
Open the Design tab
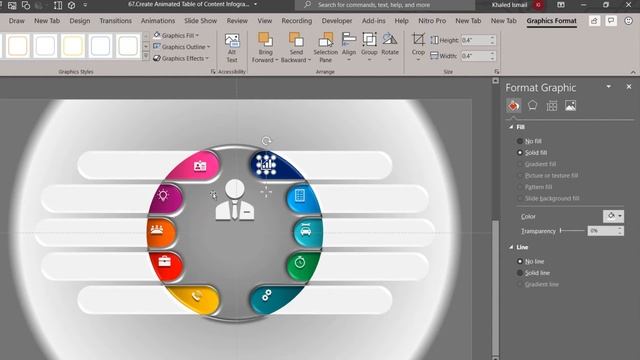[80, 21]
